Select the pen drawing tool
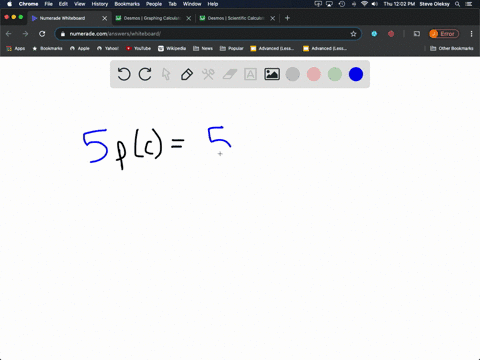The height and width of the screenshot is (360, 480). [187, 74]
